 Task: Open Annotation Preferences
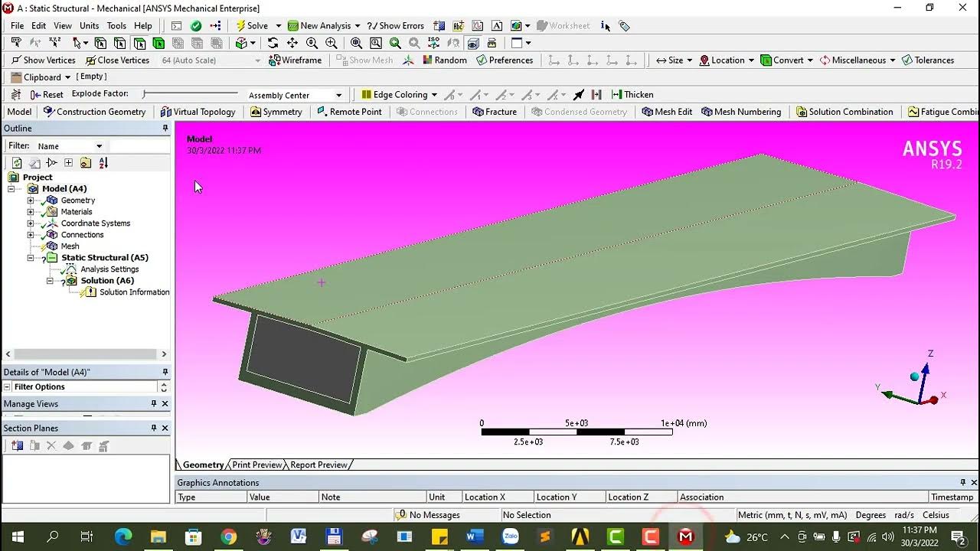click(x=505, y=60)
